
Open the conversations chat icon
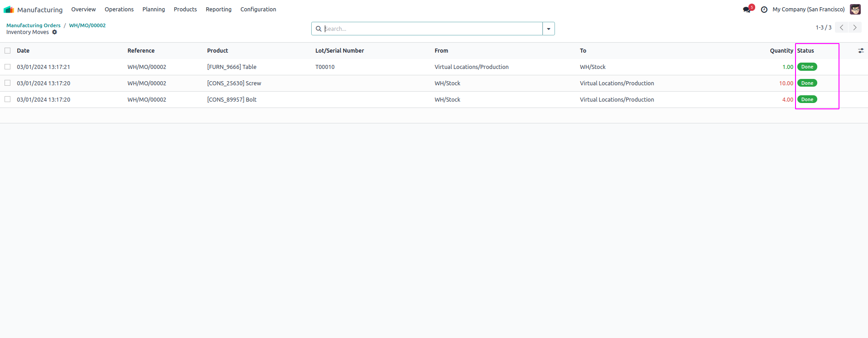747,10
